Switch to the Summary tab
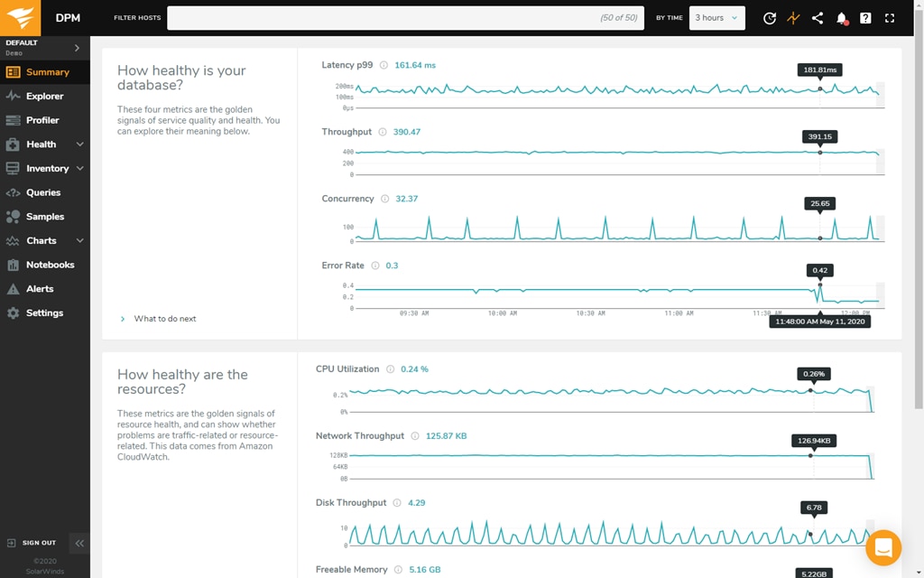This screenshot has height=578, width=924. [47, 71]
